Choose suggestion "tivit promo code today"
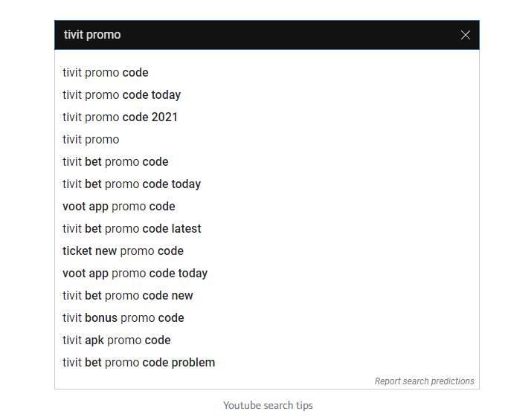The height and width of the screenshot is (420, 508). [122, 95]
